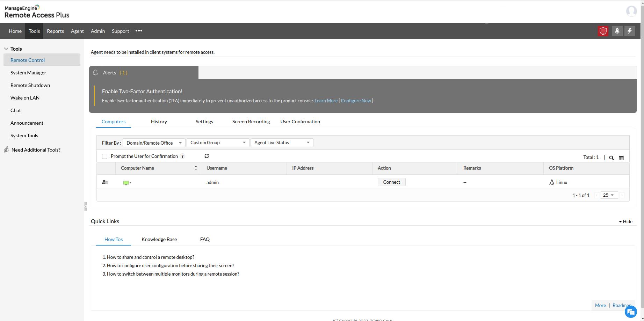Screen dimensions: 644x321
Task: Open Announcement in sidebar
Action: [x=27, y=123]
